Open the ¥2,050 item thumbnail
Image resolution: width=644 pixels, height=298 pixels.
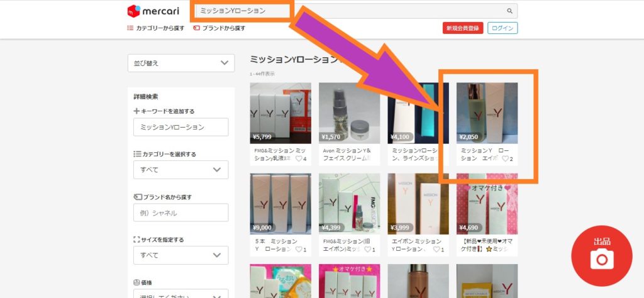point(487,113)
